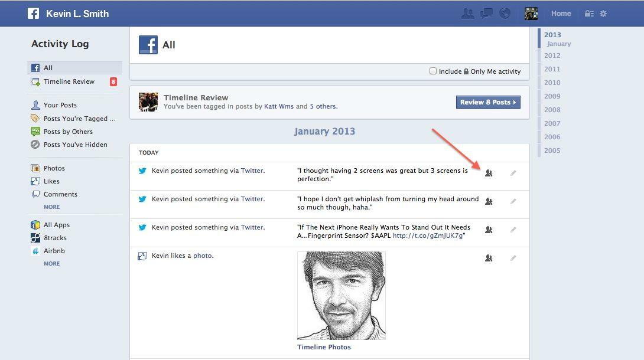The image size is (644, 360).
Task: Jump to January in timeline navigator
Action: 558,44
